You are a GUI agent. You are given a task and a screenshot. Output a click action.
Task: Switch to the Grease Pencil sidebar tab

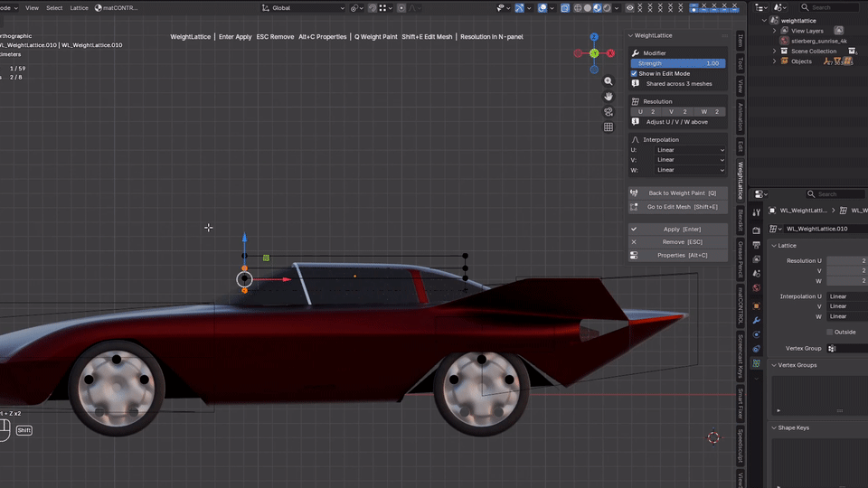[741, 259]
